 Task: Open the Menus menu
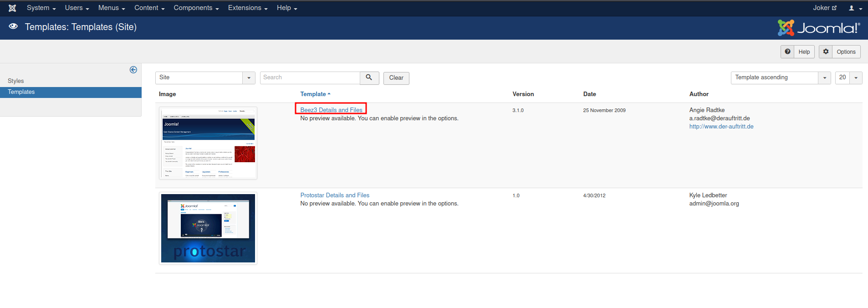click(112, 8)
